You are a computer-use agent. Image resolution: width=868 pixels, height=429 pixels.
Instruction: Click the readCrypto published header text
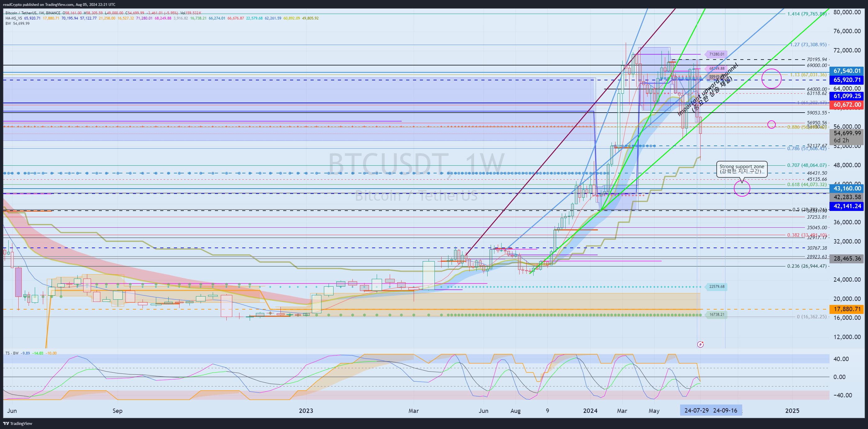[59, 4]
